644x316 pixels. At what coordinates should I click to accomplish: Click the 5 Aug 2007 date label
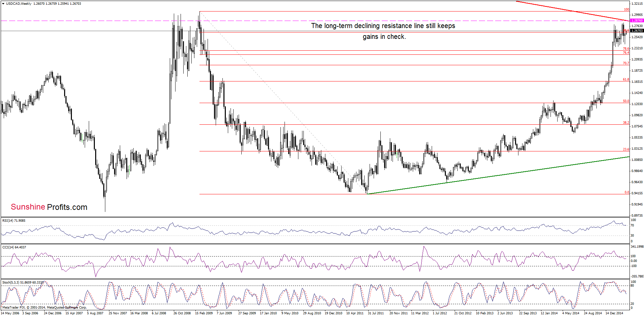[x=95, y=313]
